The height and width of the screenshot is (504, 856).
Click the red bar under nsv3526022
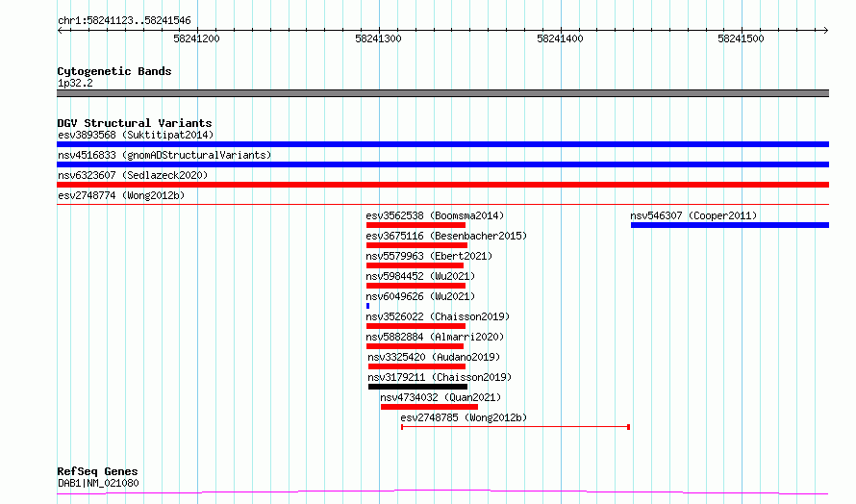[416, 326]
